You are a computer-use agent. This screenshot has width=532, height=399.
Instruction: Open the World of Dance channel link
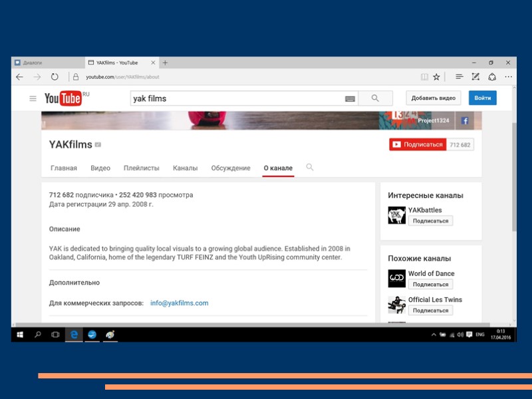(431, 273)
